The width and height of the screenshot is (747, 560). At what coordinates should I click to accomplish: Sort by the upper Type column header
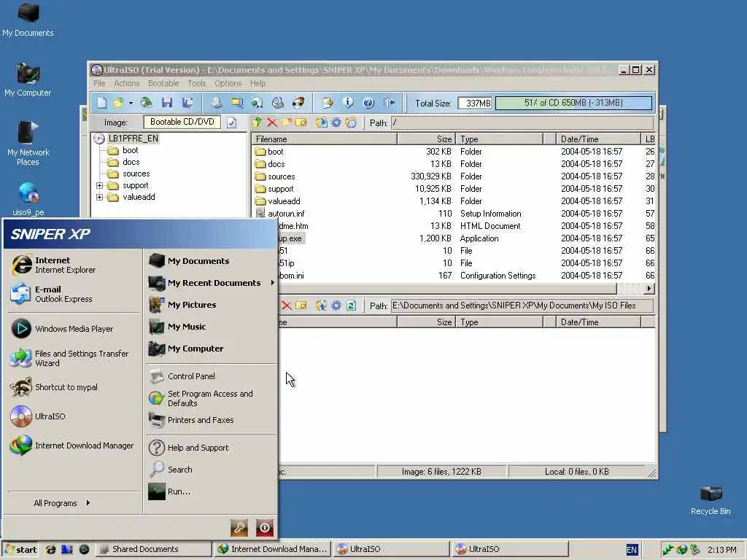(499, 139)
